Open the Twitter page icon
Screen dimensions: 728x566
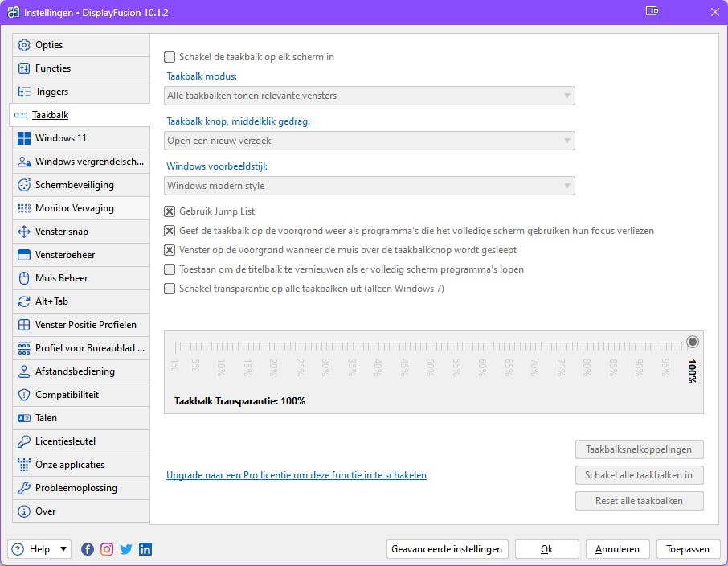126,549
